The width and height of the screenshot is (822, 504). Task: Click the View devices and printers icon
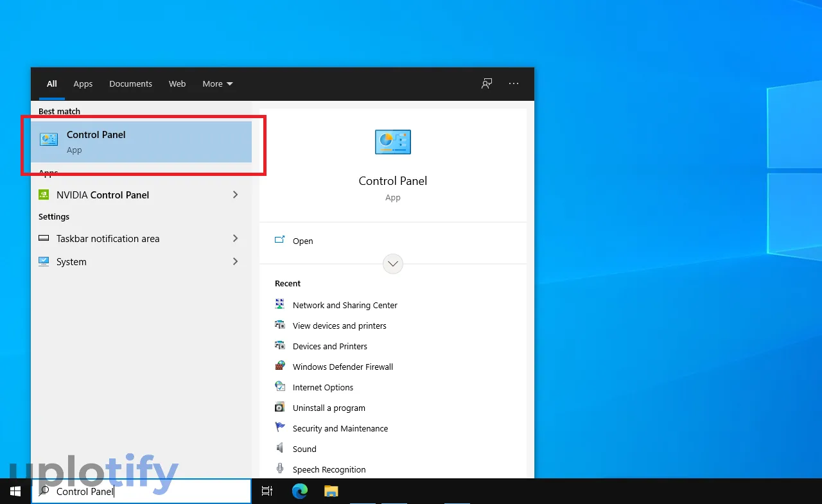280,325
